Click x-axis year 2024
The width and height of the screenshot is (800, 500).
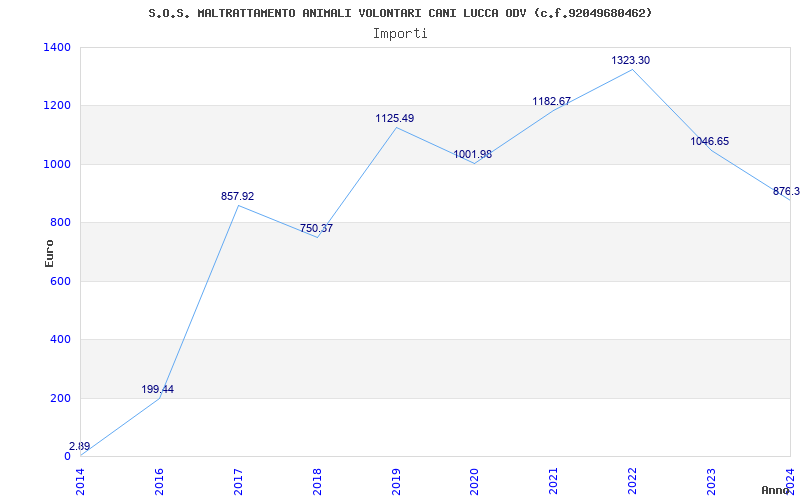[x=790, y=481]
